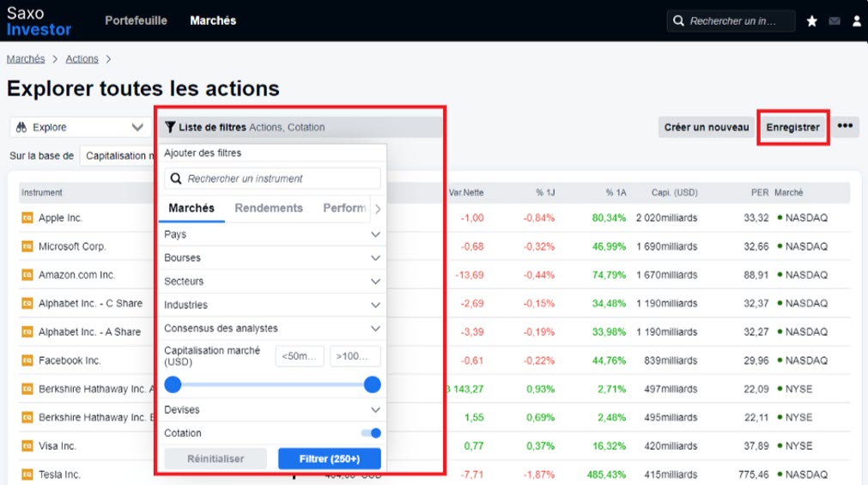Click the Filtrer (250+) button
The height and width of the screenshot is (485, 868).
click(330, 458)
